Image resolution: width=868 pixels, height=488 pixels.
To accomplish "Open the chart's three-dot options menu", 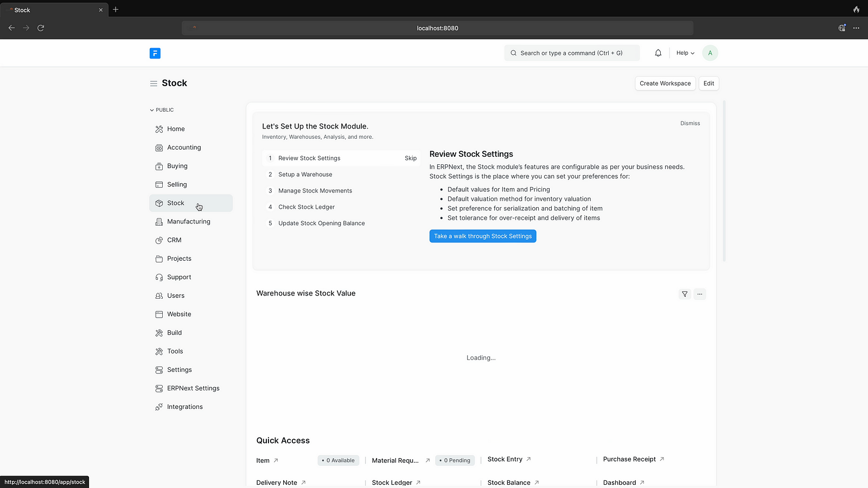I will tap(700, 294).
